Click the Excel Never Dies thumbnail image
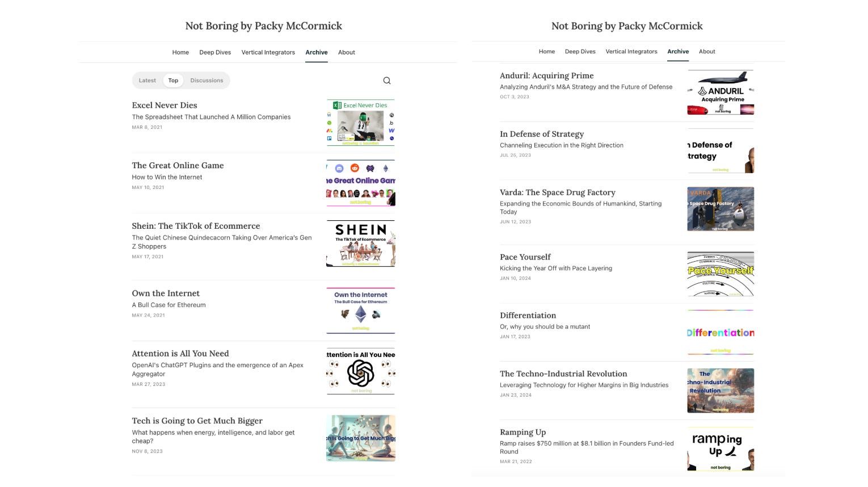The width and height of the screenshot is (868, 487). click(361, 123)
